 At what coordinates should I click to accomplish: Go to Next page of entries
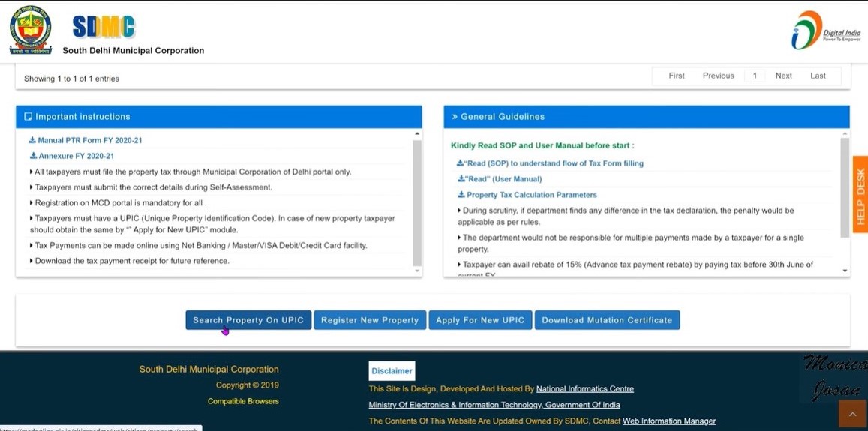[783, 76]
